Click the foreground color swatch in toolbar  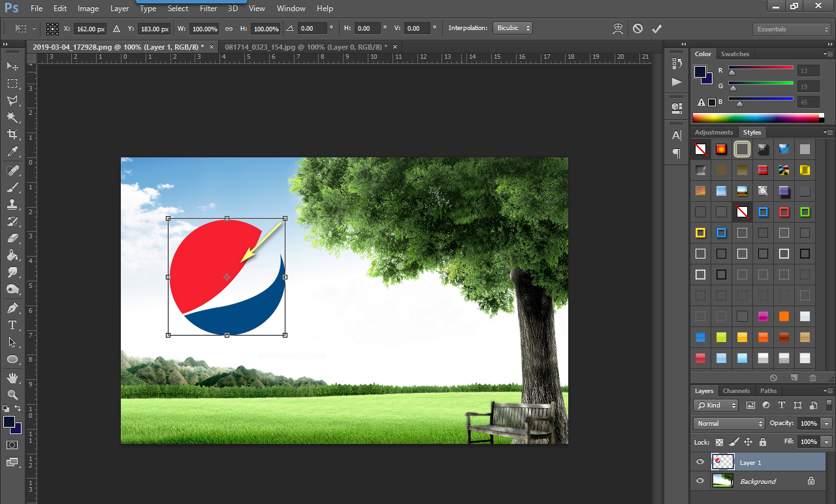[9, 422]
